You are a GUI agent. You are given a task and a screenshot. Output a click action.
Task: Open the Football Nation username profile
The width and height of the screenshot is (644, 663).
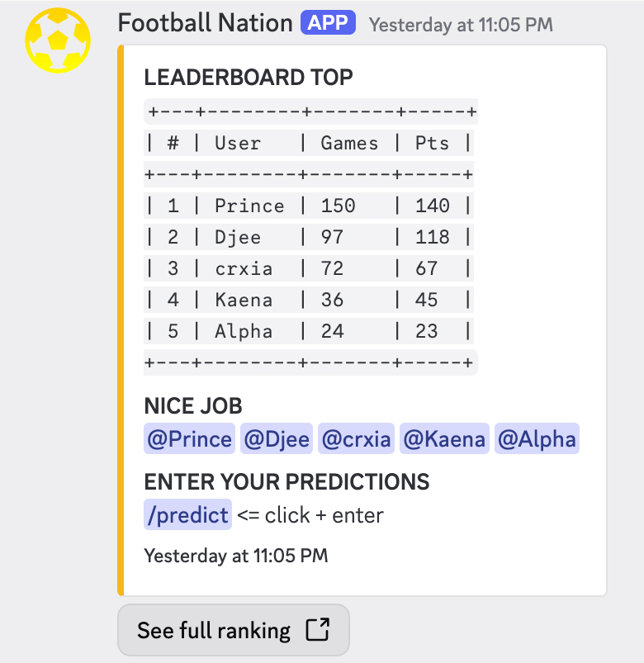click(x=205, y=23)
